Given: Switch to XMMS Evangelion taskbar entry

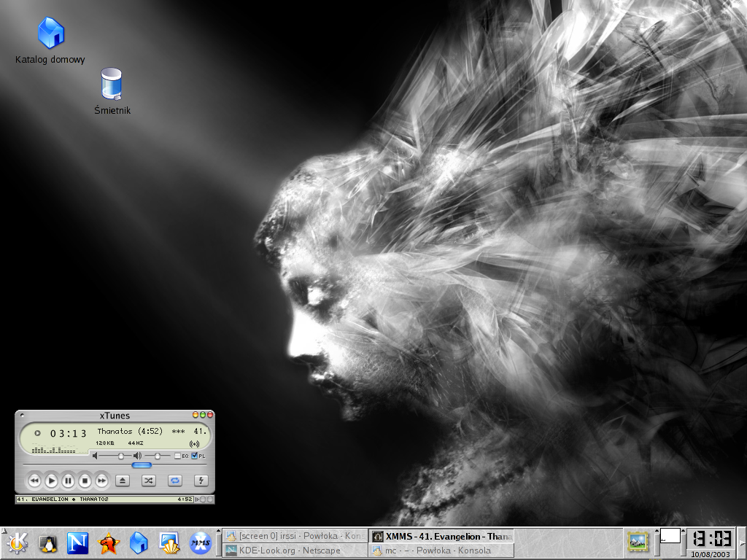Looking at the screenshot, I should pos(441,536).
